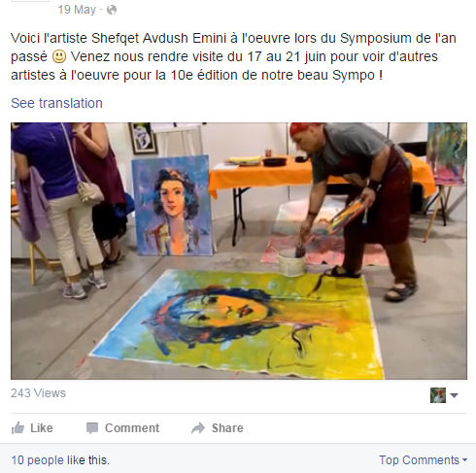Click the thumbs-up Like icon
Viewport: 476px width, 473px height.
click(17, 428)
